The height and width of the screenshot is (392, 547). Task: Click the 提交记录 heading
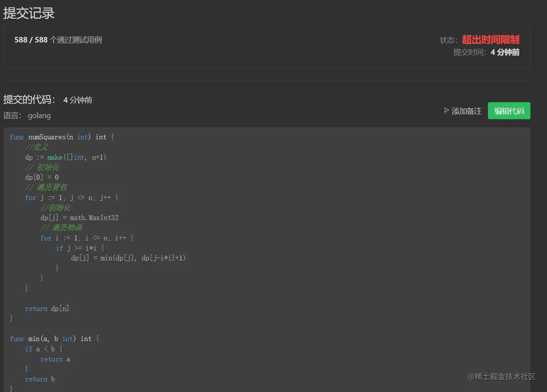click(x=29, y=13)
